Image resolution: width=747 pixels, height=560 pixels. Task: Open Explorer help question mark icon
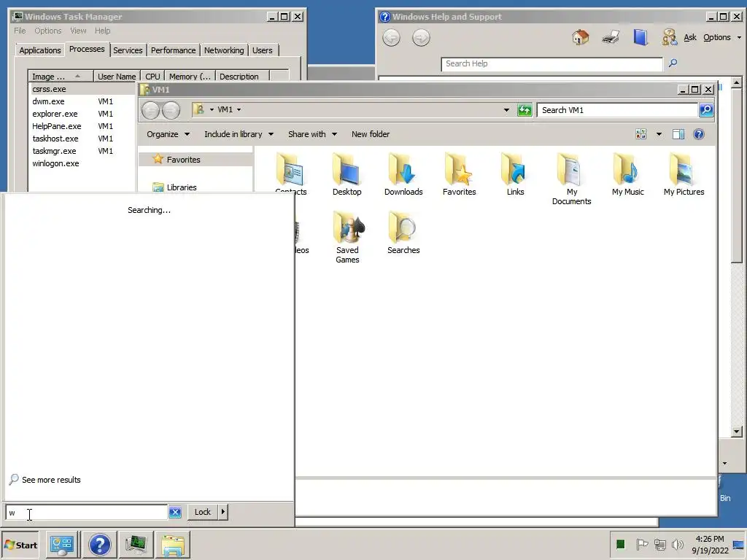click(x=699, y=134)
